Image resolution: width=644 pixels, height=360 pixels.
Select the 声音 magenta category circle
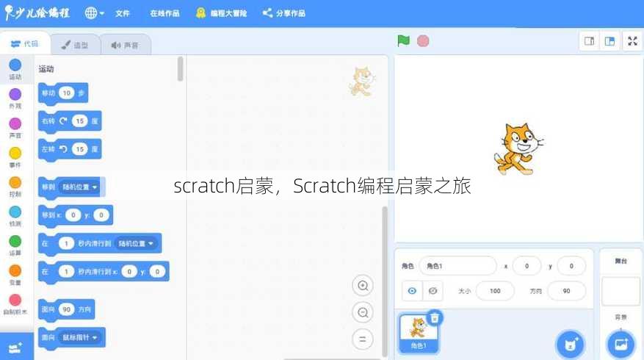tap(15, 123)
